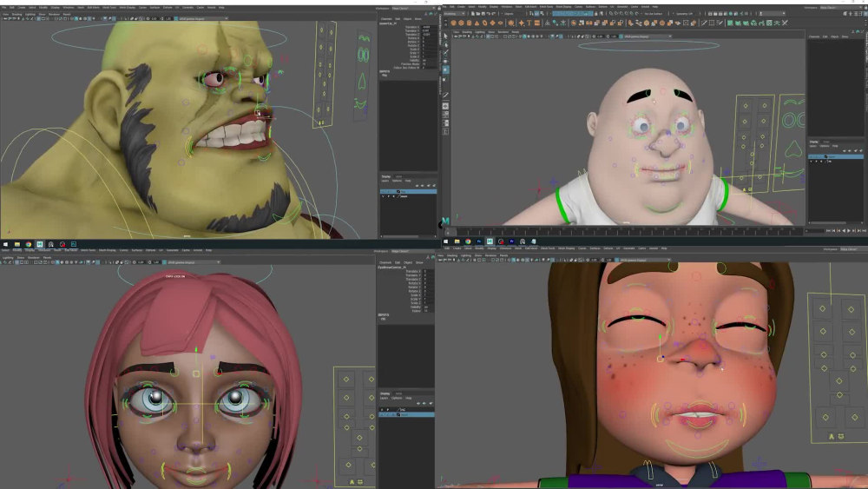
Task: Create a polygon sphere from bald man window shelf
Action: (x=453, y=23)
